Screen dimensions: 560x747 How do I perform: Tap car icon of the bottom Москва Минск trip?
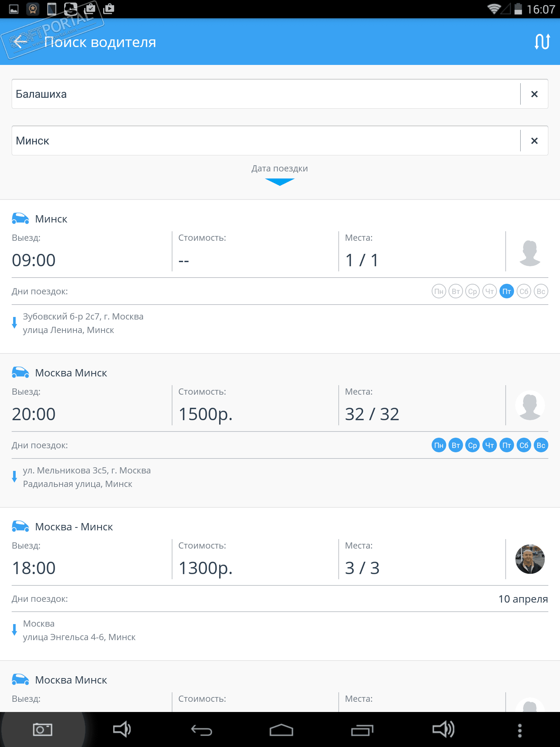(x=20, y=679)
